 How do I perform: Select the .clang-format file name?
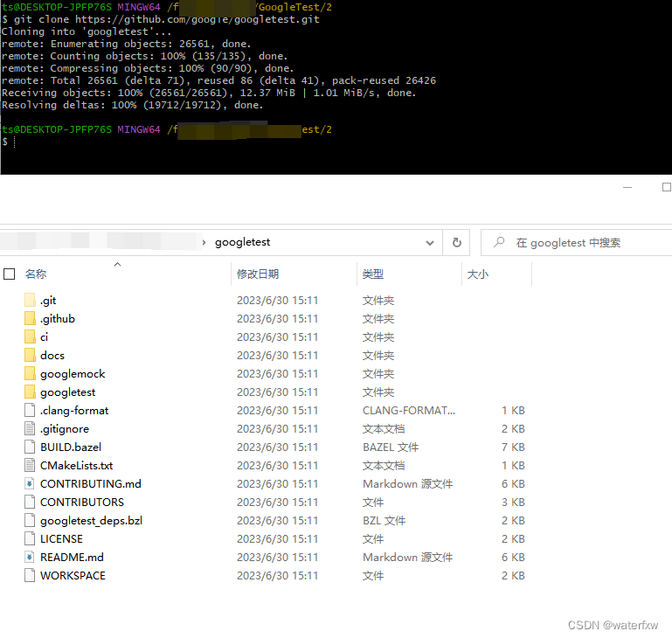click(x=74, y=410)
